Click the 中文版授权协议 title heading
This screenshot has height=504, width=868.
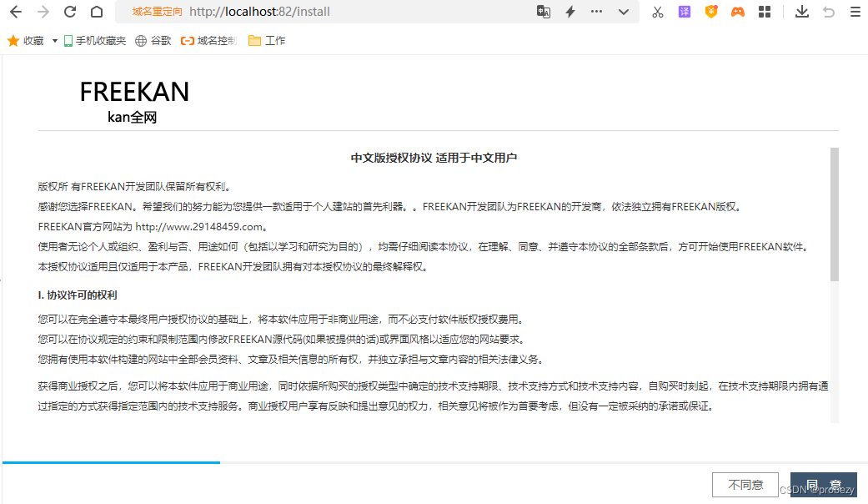(x=434, y=158)
